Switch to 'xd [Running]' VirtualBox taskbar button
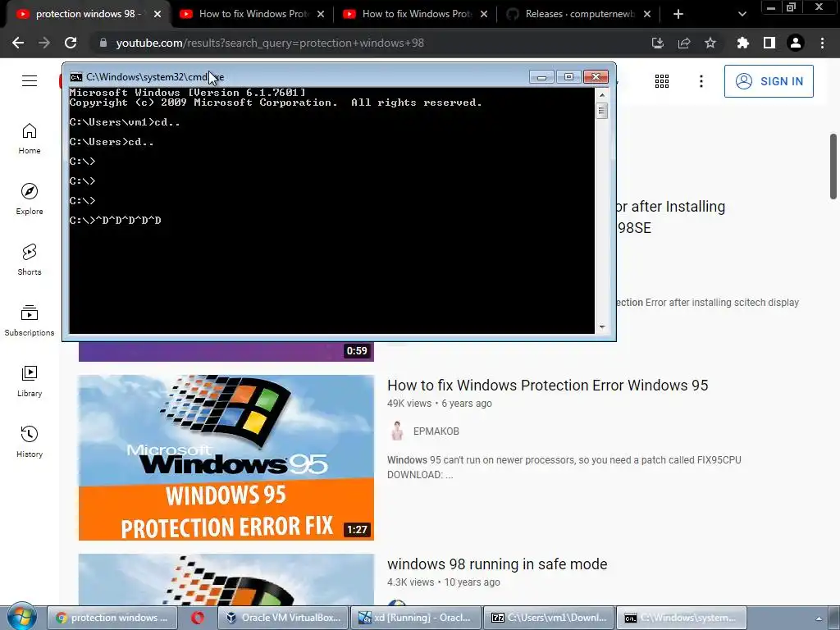 pos(415,618)
